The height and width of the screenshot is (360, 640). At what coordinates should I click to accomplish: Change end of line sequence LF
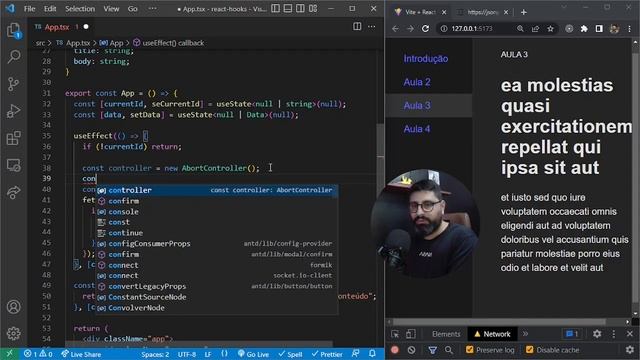click(x=208, y=354)
